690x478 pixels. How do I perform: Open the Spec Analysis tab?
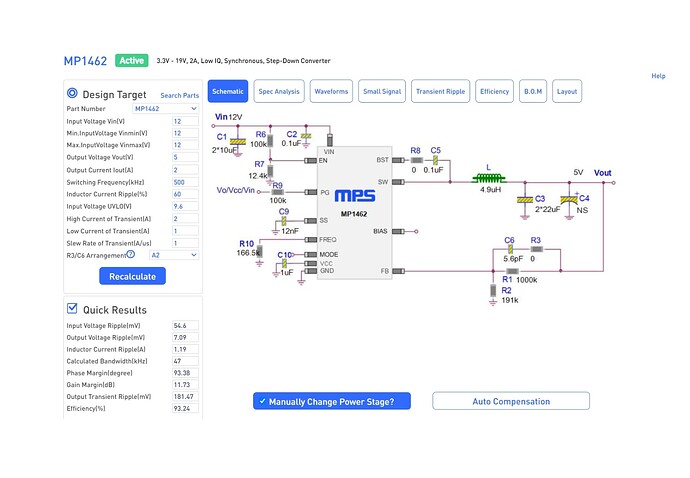click(279, 91)
